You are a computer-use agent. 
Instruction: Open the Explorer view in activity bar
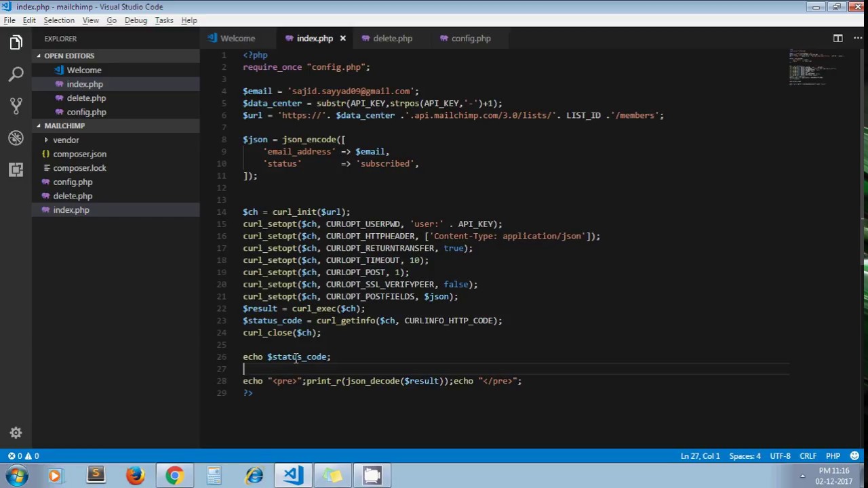point(16,43)
